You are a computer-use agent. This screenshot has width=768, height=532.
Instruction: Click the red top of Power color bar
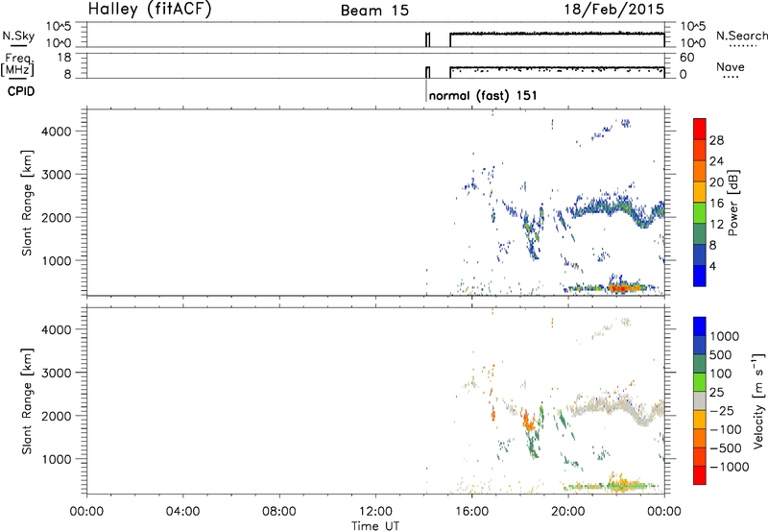point(700,129)
